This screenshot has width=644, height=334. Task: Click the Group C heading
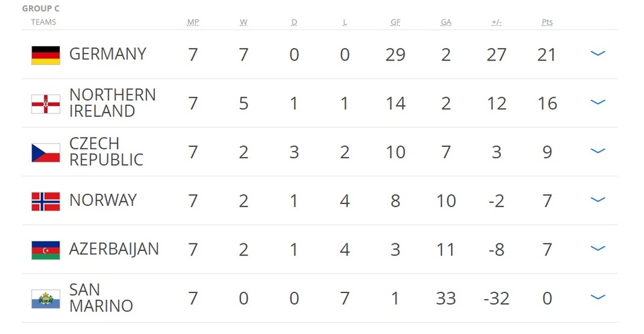(x=40, y=9)
